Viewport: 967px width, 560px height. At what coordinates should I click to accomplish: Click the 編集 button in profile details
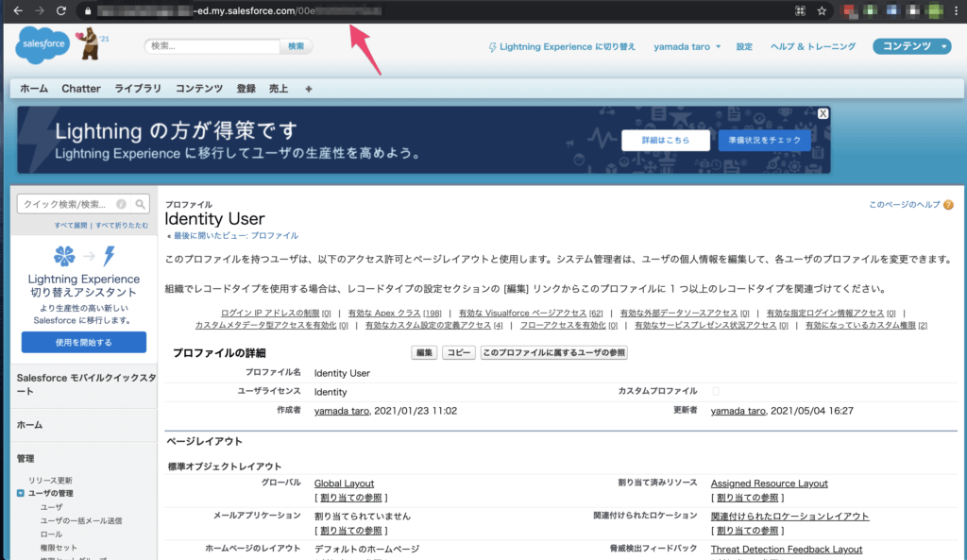tap(423, 352)
